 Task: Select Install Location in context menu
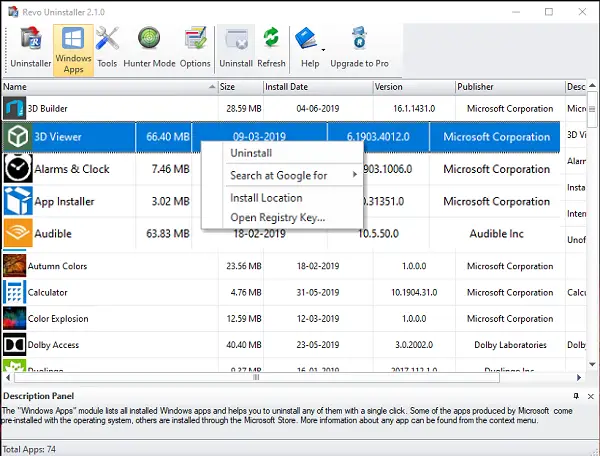266,198
